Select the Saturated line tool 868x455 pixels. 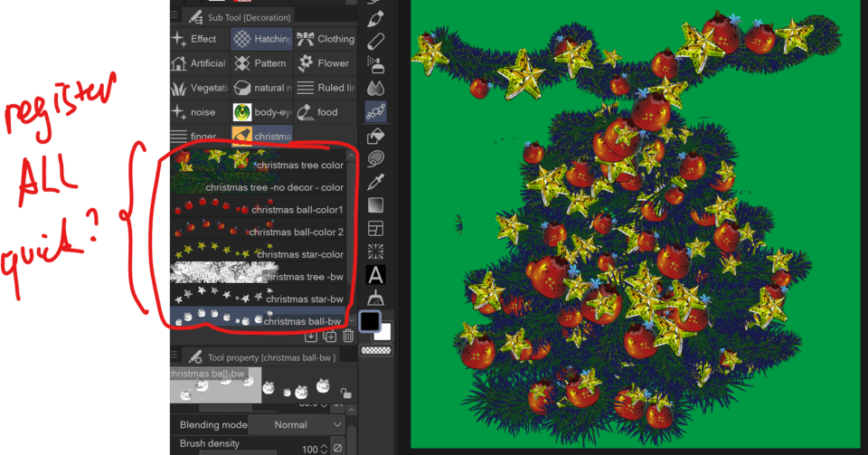tap(375, 251)
